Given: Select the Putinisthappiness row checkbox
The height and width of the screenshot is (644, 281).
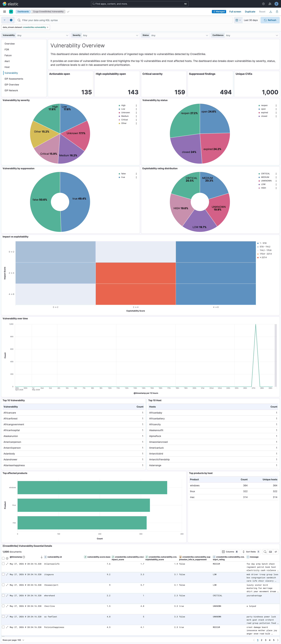Looking at the screenshot, I should click(x=3, y=627).
